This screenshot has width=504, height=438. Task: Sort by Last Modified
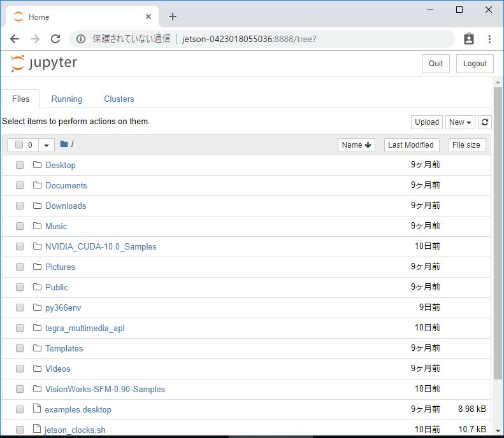(x=410, y=145)
